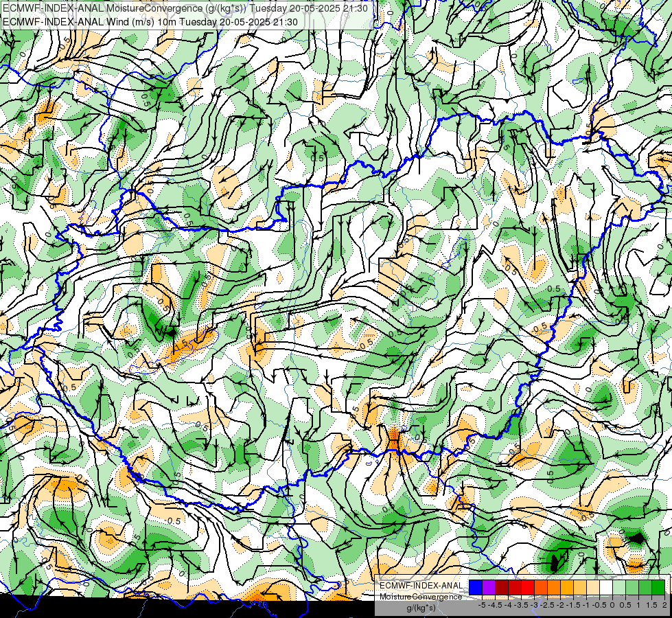Click the bright red legend swatch
The width and height of the screenshot is (672, 618).
[x=528, y=587]
